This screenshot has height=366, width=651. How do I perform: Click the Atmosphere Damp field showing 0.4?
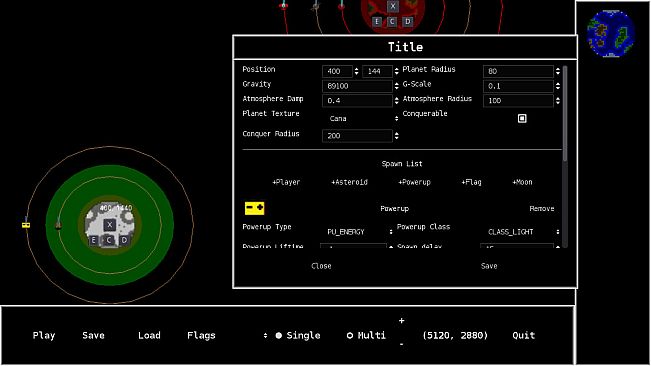357,100
